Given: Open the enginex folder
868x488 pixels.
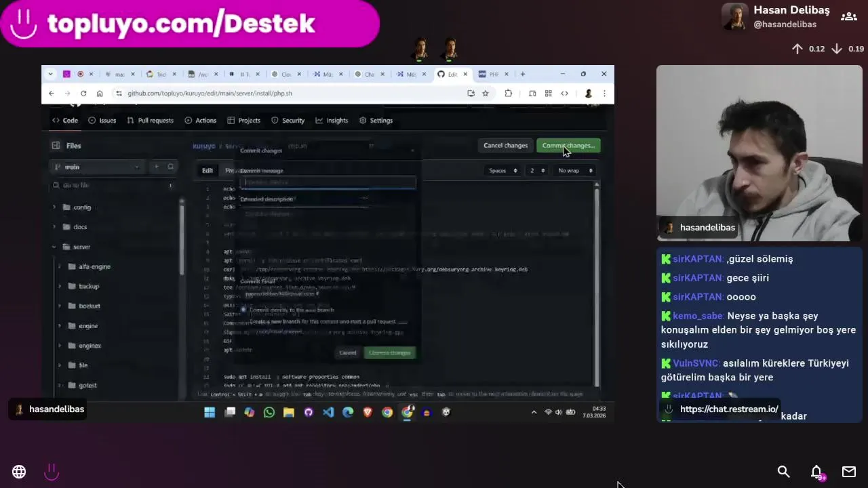Looking at the screenshot, I should click(90, 346).
